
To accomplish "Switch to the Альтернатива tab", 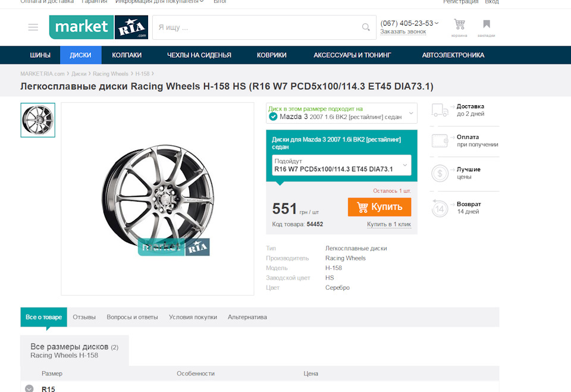I will (247, 317).
